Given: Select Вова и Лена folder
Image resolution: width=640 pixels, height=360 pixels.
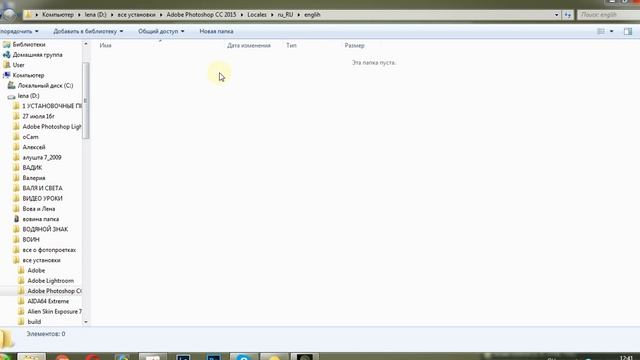Looking at the screenshot, I should pyautogui.click(x=39, y=209).
